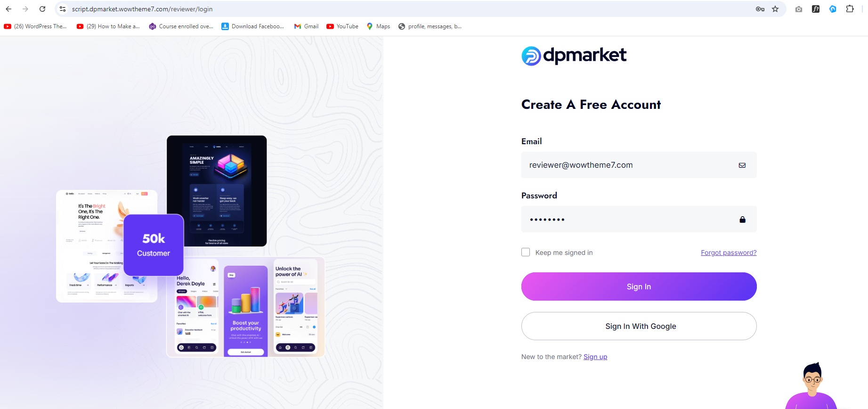This screenshot has width=868, height=409.
Task: Click the purple Sign In button
Action: coord(639,286)
